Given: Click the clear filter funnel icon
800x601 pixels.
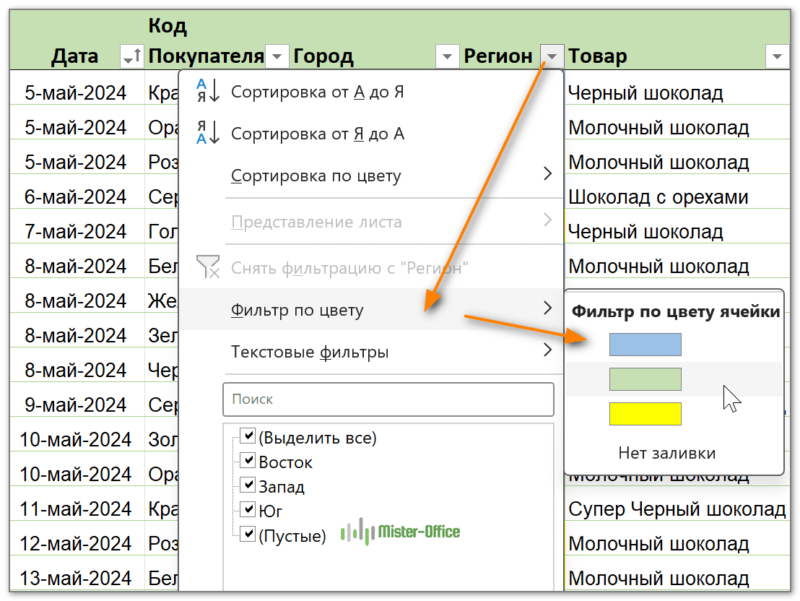Looking at the screenshot, I should point(207,267).
